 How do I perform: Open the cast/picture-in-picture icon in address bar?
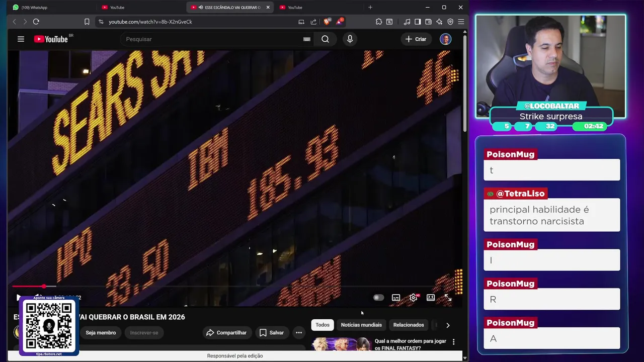coord(301,22)
